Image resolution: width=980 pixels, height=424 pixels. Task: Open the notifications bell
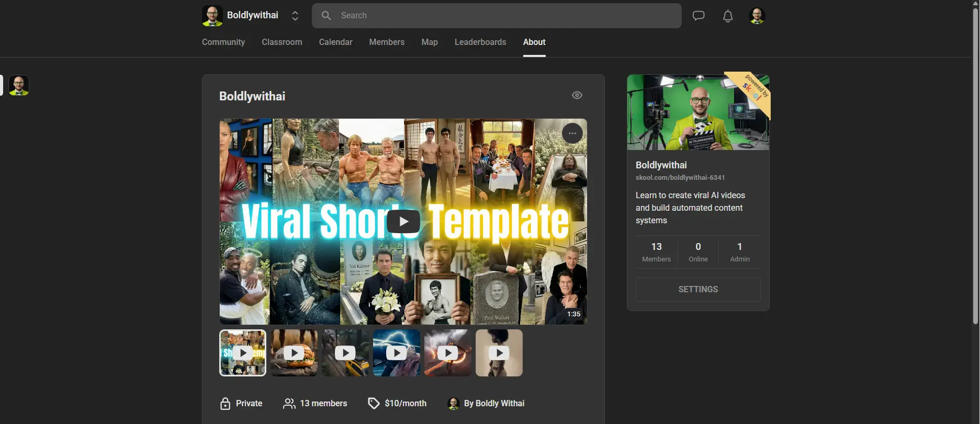click(x=728, y=16)
